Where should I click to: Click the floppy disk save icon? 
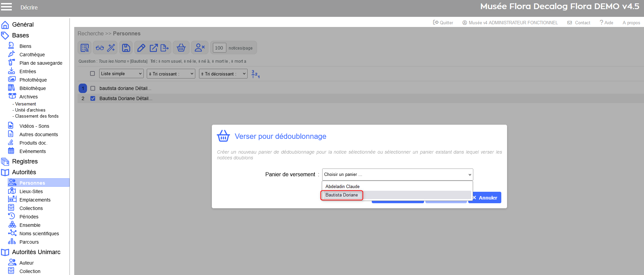[126, 48]
